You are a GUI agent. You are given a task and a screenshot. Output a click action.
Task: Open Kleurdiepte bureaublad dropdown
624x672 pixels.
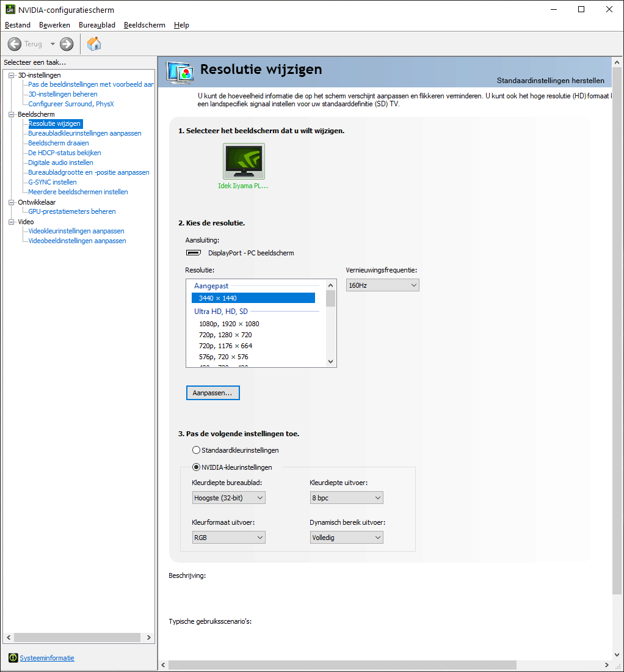(229, 497)
